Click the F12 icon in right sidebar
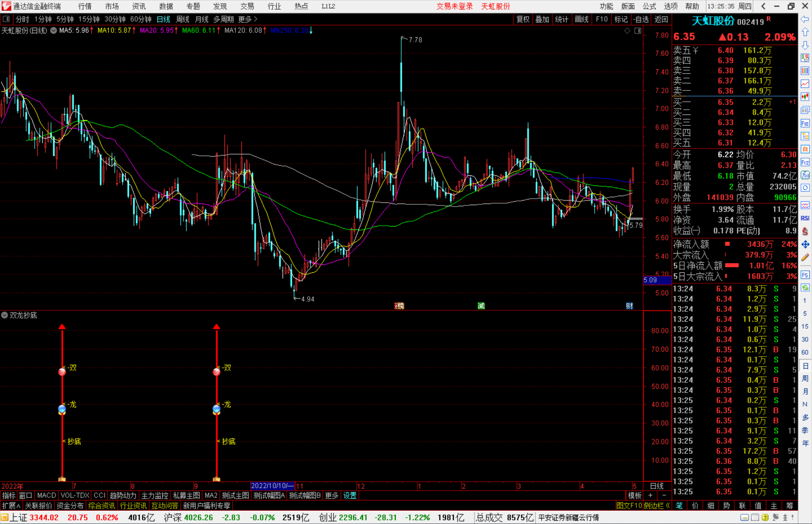The width and height of the screenshot is (812, 524). [805, 162]
